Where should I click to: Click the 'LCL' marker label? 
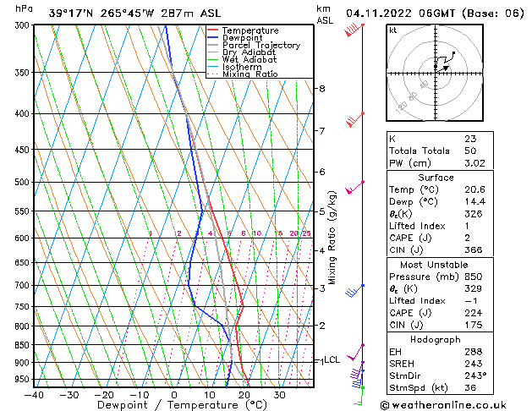pyautogui.click(x=332, y=359)
